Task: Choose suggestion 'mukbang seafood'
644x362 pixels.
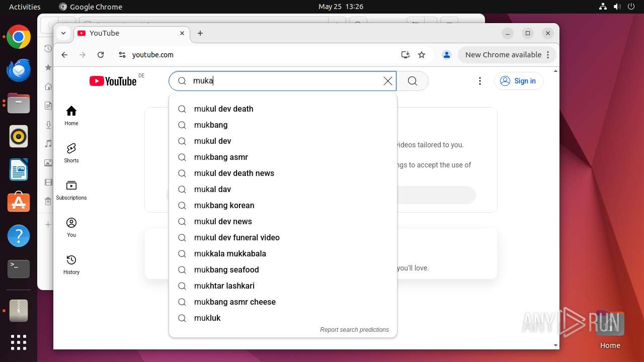Action: point(283,269)
